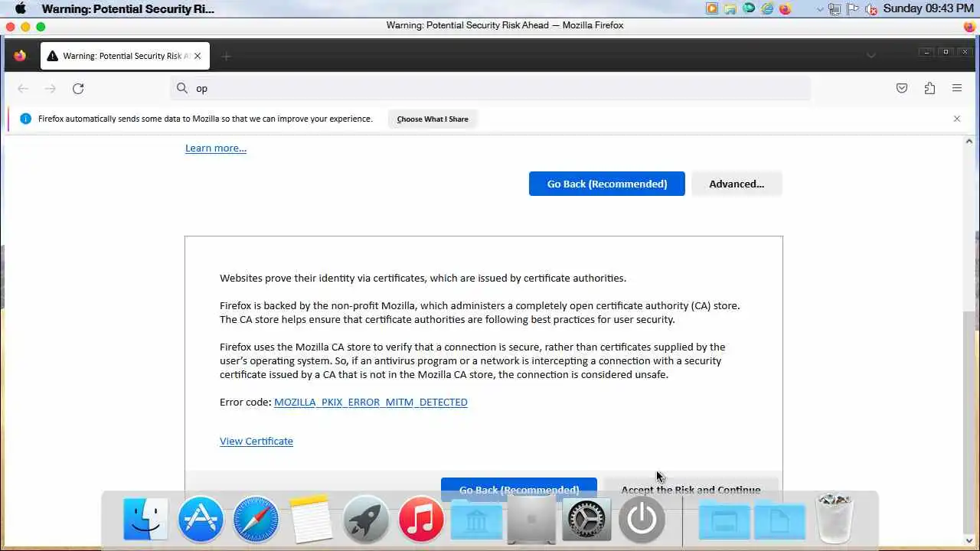Open the View Certificate link
This screenshot has width=980, height=551.
tap(256, 441)
